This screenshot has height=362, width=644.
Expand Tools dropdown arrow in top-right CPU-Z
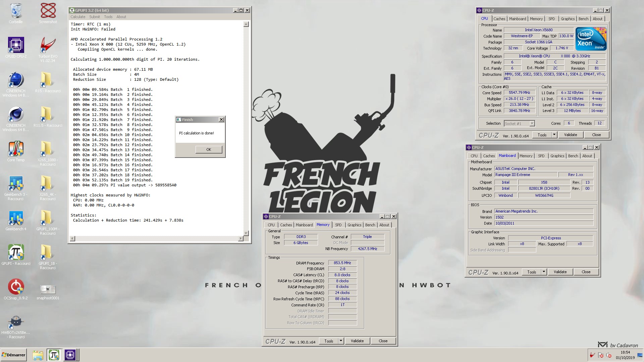pyautogui.click(x=554, y=135)
